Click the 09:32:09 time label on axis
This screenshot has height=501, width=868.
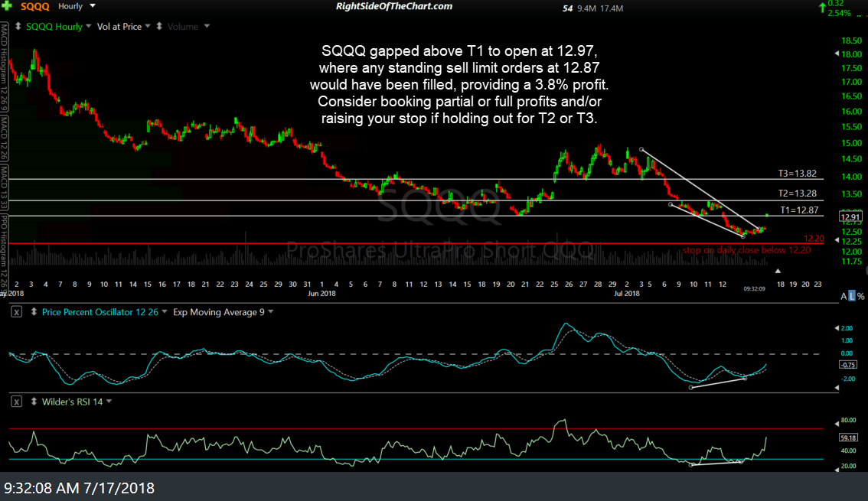(x=754, y=288)
